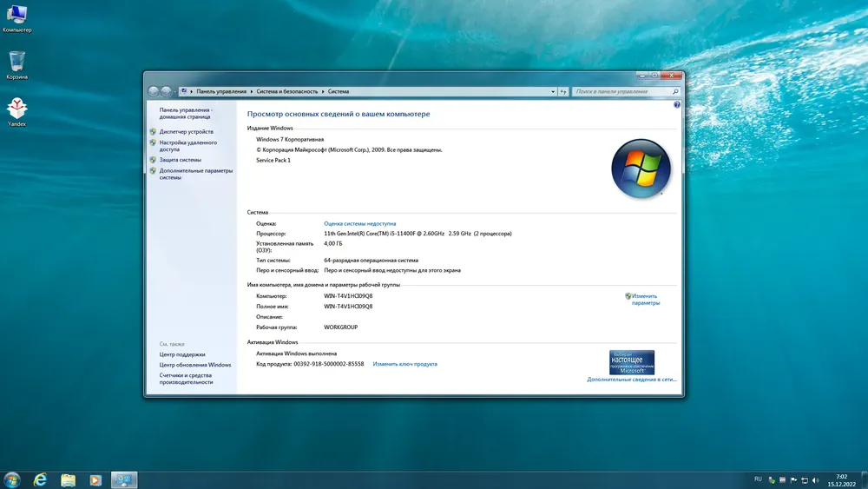Open the Action Center flag icon
Viewport: 868px width, 489px height.
[793, 480]
